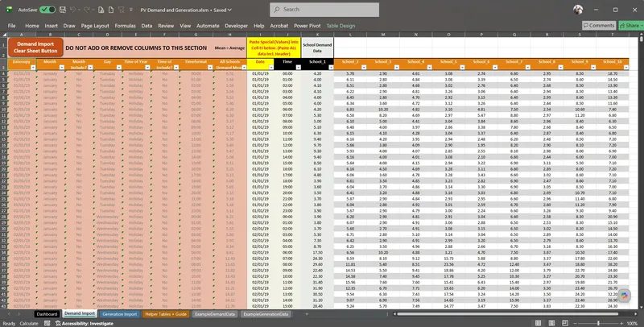Open the School_8 filter dropdown
This screenshot has width=644, height=327.
point(560,68)
